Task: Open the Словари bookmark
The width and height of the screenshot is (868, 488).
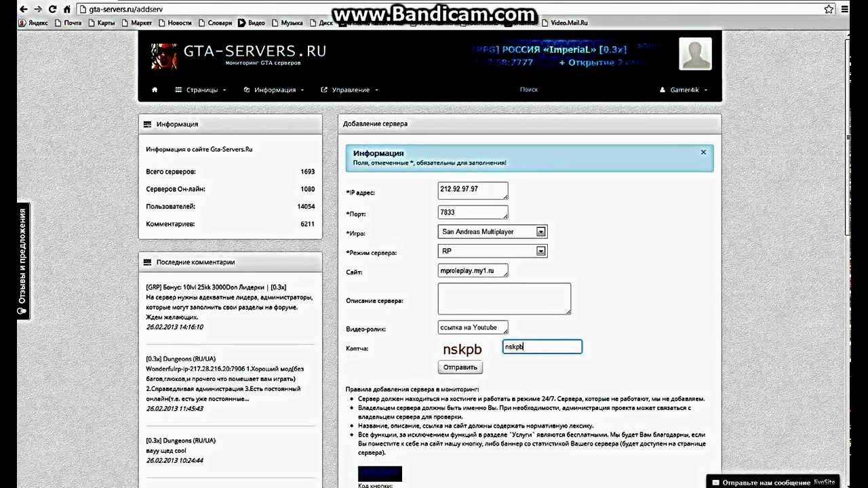Action: pos(215,23)
